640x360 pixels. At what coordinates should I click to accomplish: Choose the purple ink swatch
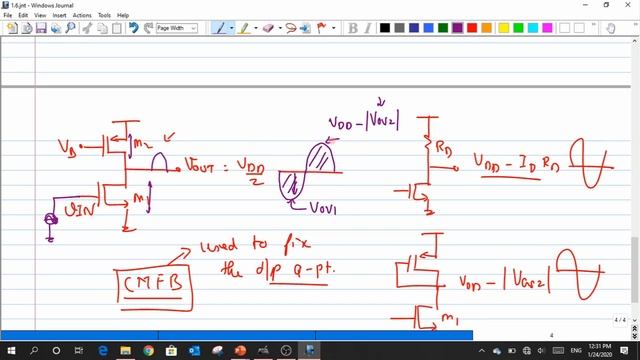458,28
